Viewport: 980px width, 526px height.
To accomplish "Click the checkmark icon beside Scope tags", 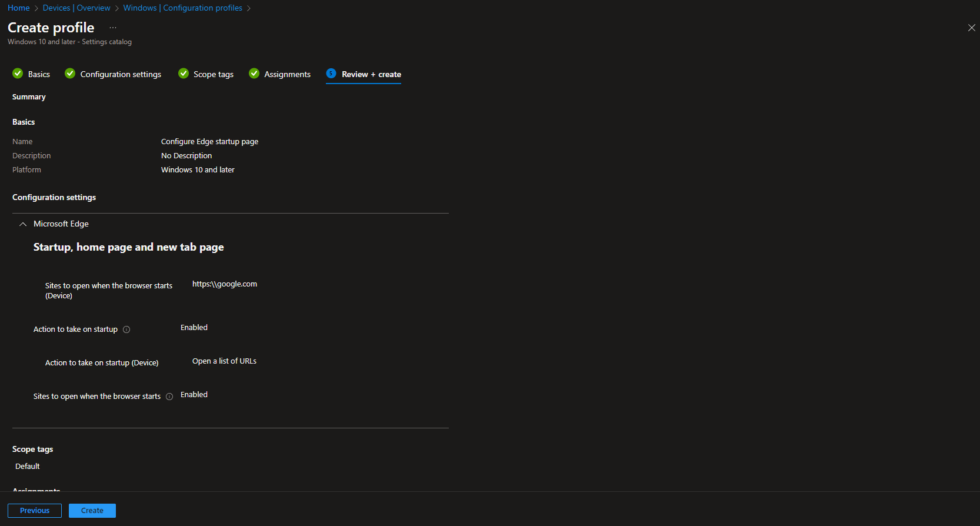I will 184,74.
